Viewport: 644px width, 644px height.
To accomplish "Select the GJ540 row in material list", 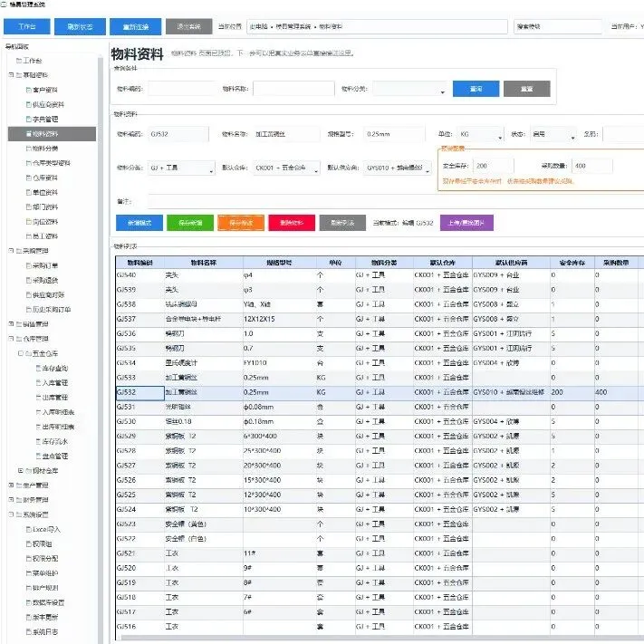I will pyautogui.click(x=378, y=274).
